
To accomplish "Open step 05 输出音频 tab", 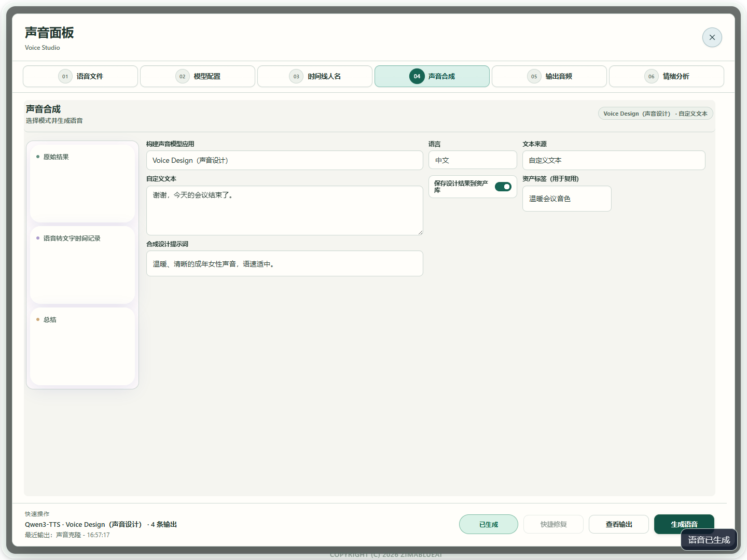I will pos(549,76).
